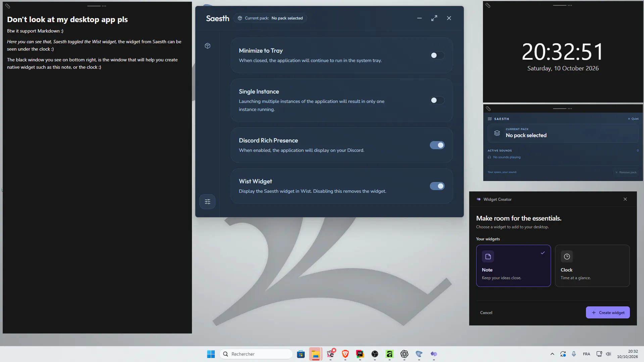The image size is (644, 362).
Task: Click the Windows Start button
Action: pos(211,354)
